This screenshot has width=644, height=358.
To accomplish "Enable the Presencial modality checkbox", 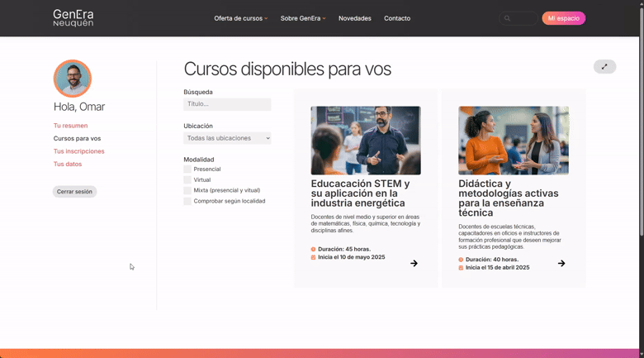I will 187,169.
